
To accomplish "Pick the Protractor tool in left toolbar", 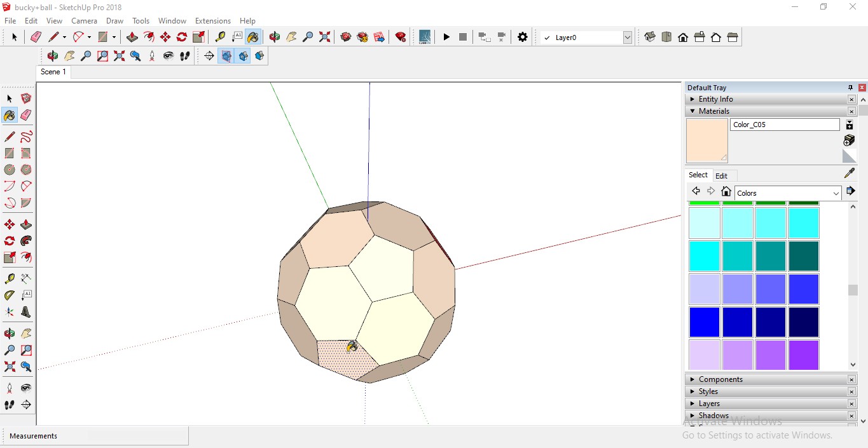I will point(10,295).
